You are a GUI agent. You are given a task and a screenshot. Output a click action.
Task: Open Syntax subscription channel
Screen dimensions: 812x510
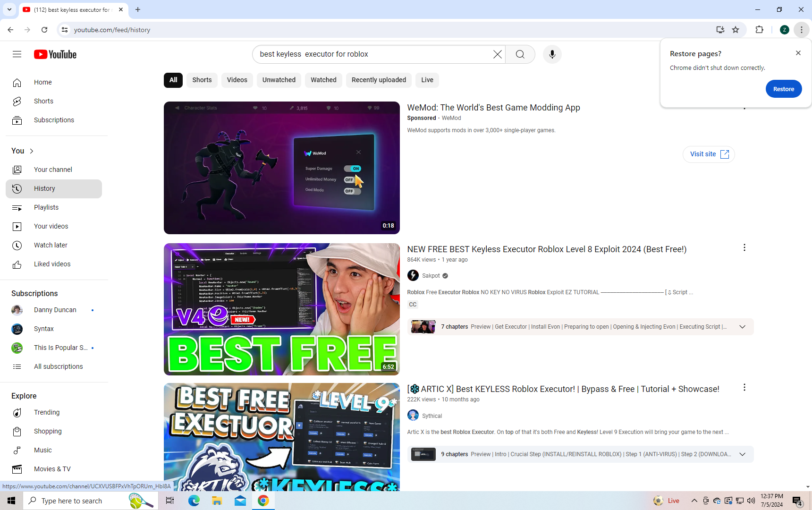click(x=54, y=329)
